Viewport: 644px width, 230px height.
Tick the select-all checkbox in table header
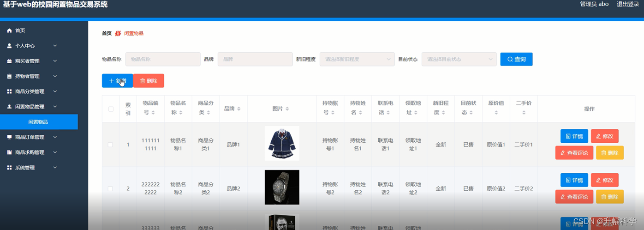click(111, 109)
